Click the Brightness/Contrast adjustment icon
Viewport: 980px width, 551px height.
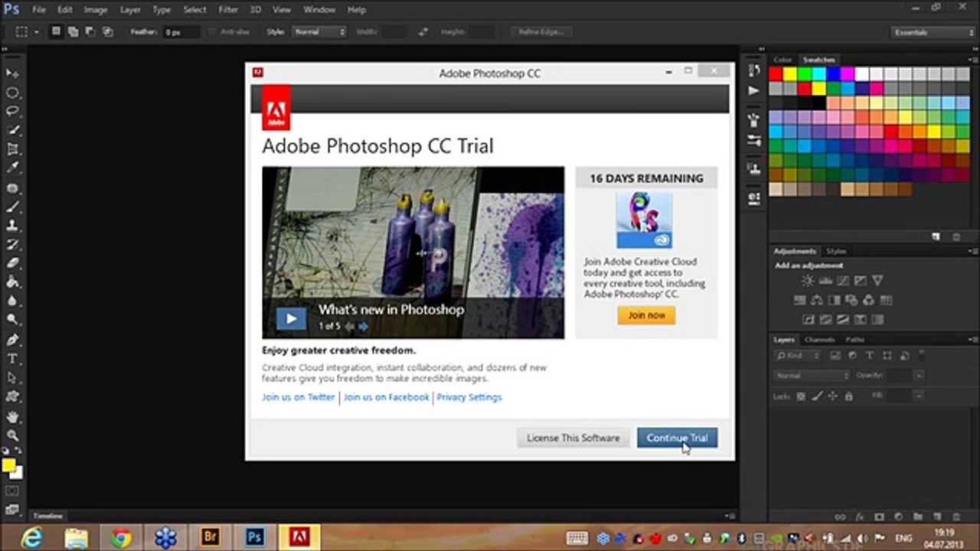(808, 281)
